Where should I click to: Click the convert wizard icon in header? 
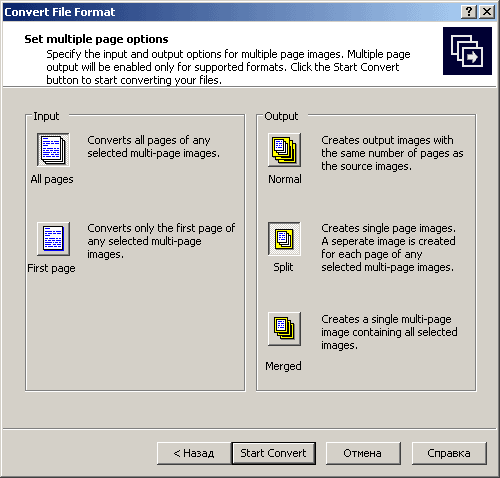(467, 51)
